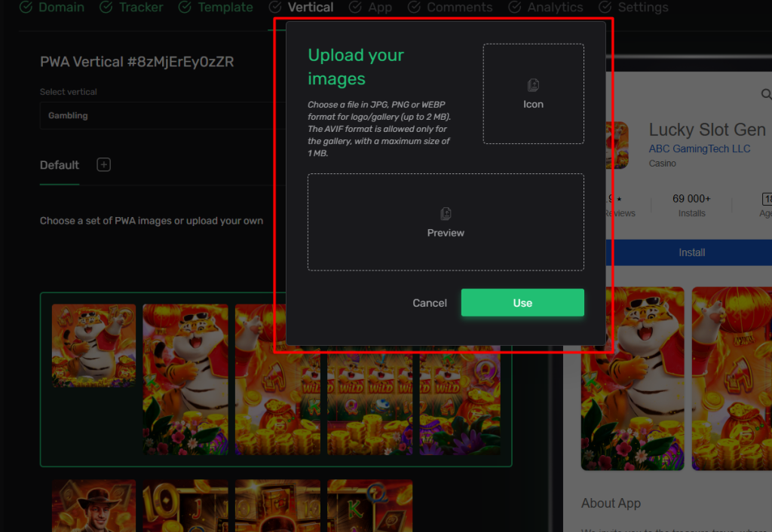Select the Default image set tab
772x532 pixels.
(x=60, y=165)
